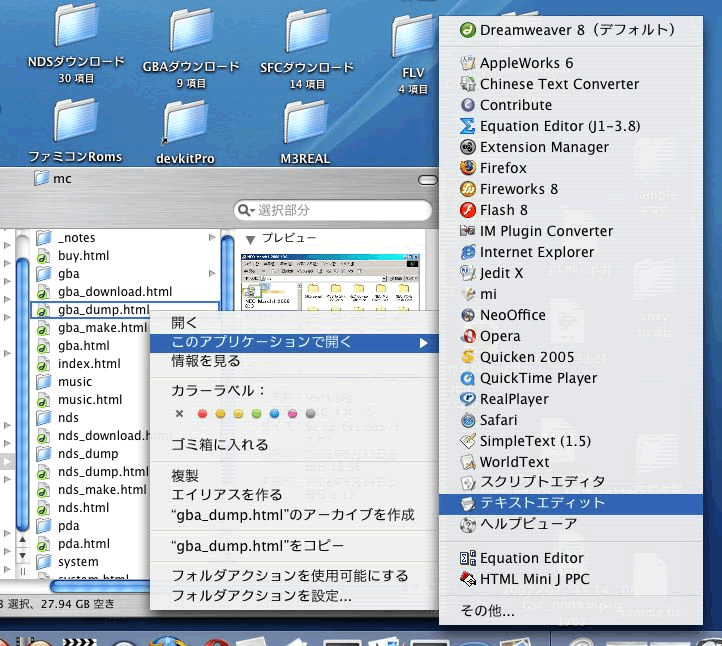This screenshot has height=646, width=722.
Task: Apply the gray color label
Action: pos(310,414)
